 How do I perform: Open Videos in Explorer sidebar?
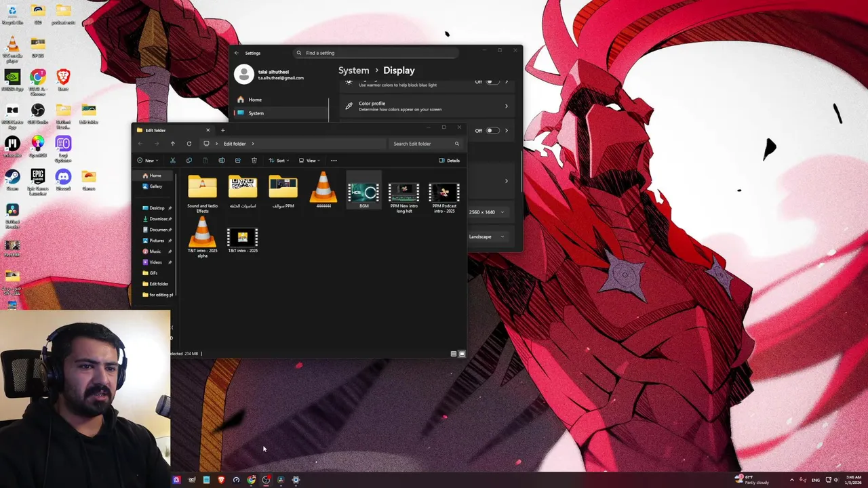pyautogui.click(x=153, y=262)
